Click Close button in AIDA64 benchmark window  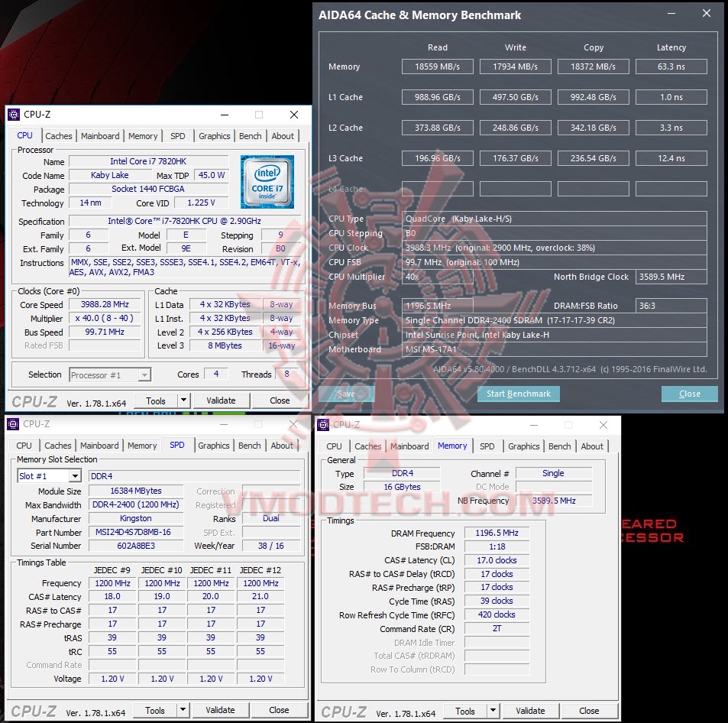click(690, 394)
